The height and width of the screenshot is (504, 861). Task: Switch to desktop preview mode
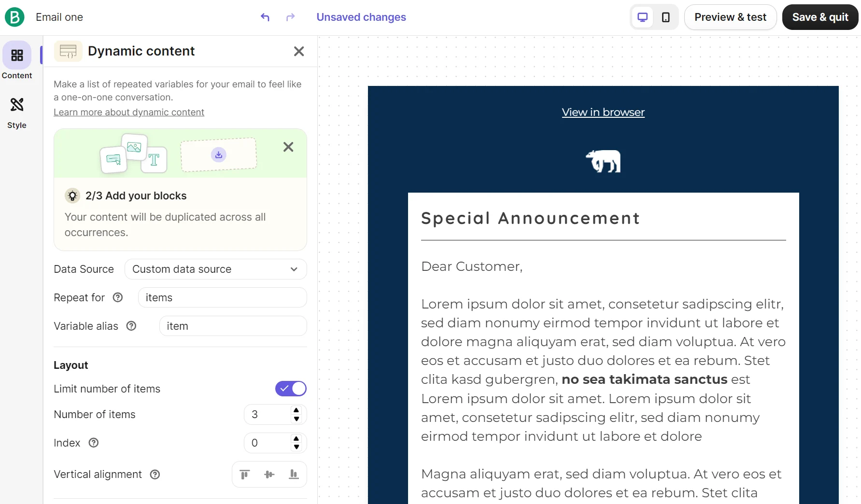click(643, 17)
